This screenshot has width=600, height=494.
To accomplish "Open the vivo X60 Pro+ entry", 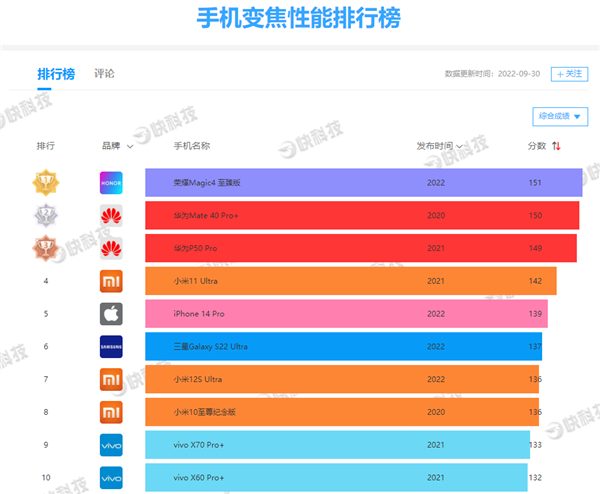I will (x=336, y=478).
